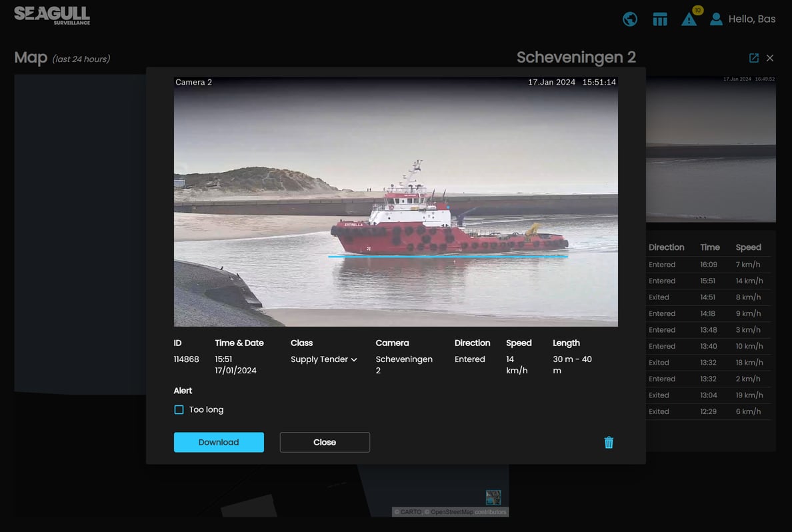Select the Exited 14:51 row
The height and width of the screenshot is (532, 792).
point(709,297)
